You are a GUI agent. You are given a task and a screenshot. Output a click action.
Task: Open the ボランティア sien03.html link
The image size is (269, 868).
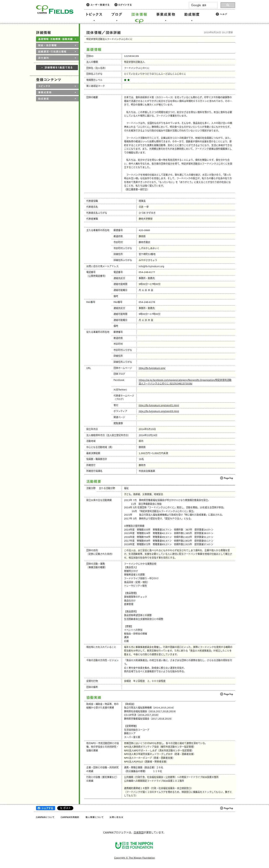pyautogui.click(x=159, y=411)
